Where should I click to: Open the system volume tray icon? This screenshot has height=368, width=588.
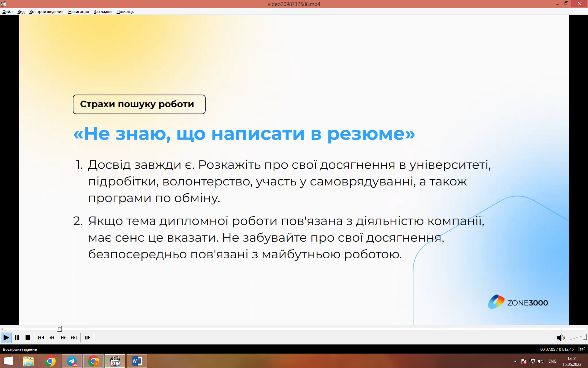click(541, 361)
